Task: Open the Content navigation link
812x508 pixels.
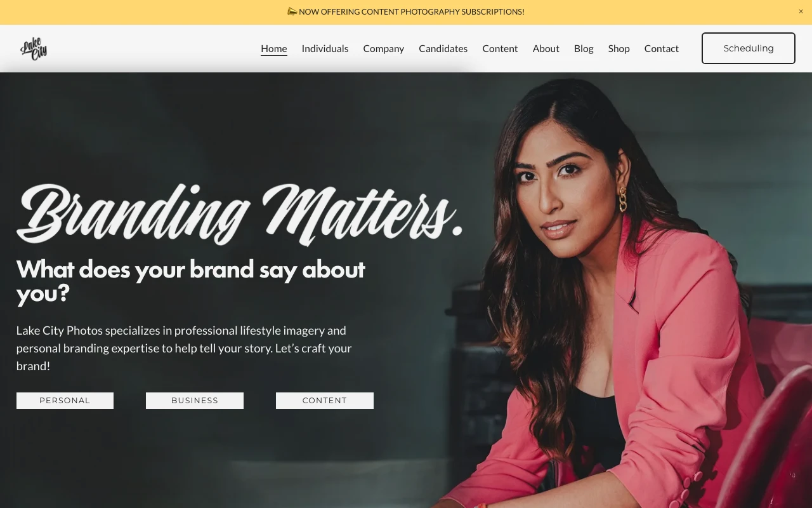Action: click(500, 48)
